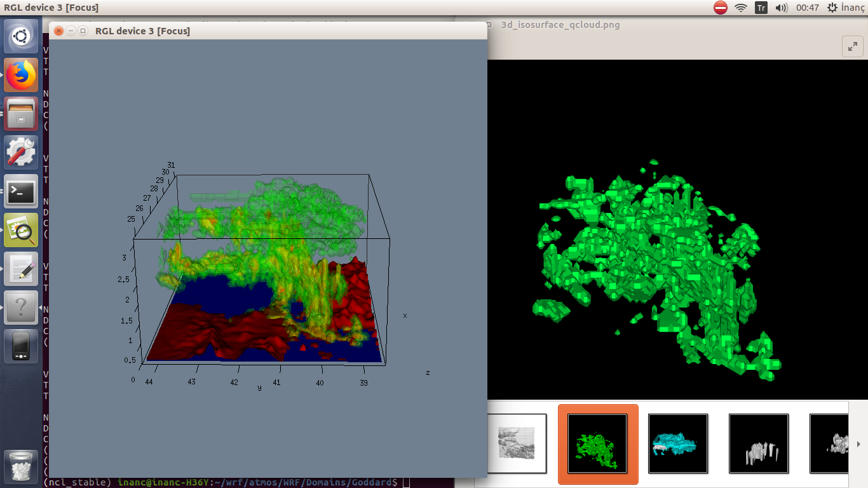Open the Tr keyboard layout menu
Image resolution: width=868 pixels, height=488 pixels.
pyautogui.click(x=761, y=8)
